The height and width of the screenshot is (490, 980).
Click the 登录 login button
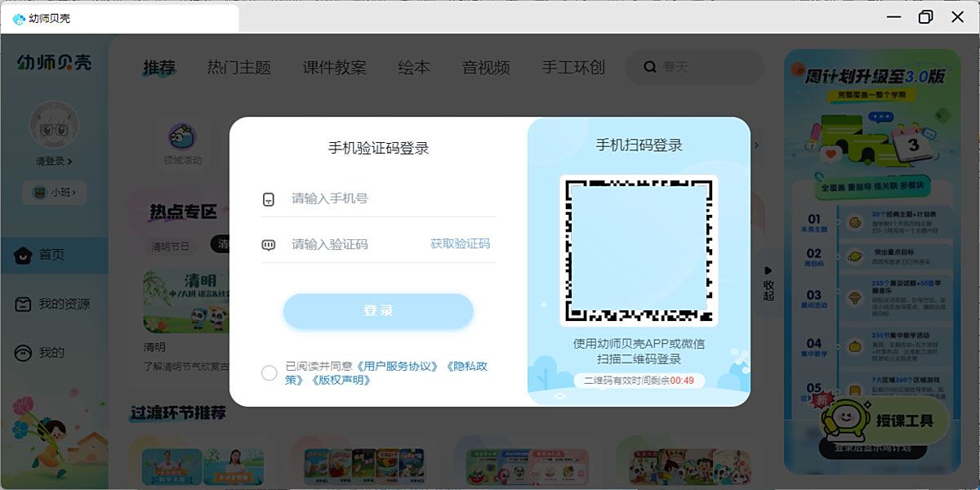[x=378, y=311]
